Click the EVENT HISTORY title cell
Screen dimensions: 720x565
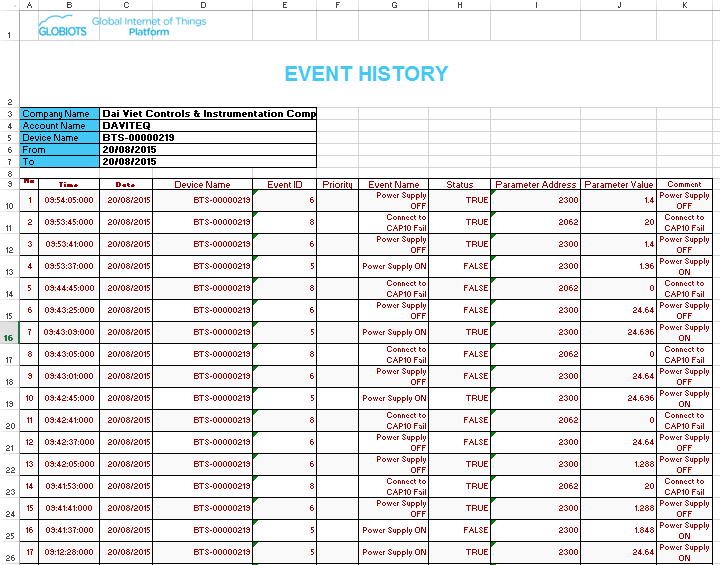pos(366,74)
